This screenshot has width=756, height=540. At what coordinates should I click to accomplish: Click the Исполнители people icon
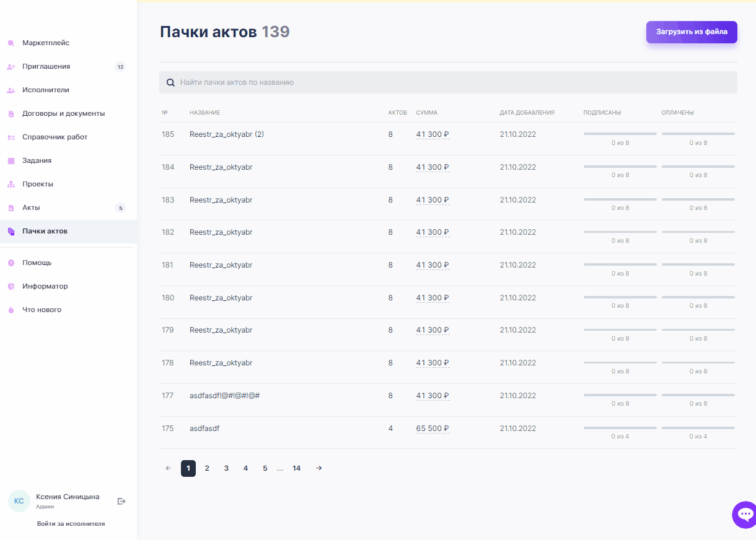11,90
